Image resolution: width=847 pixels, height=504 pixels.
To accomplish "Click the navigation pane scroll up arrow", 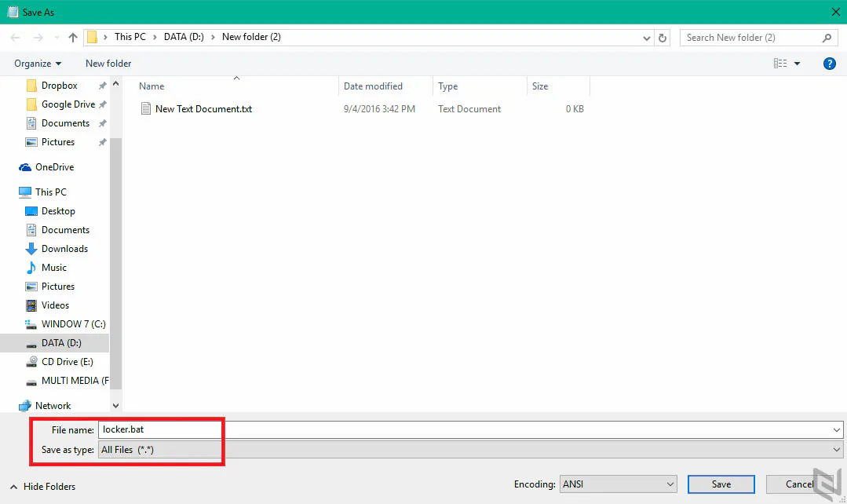I will [x=115, y=84].
